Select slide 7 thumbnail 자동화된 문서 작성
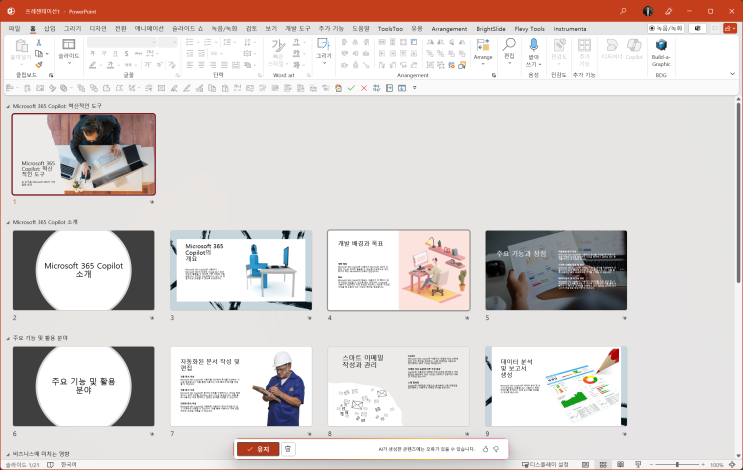 (x=241, y=386)
